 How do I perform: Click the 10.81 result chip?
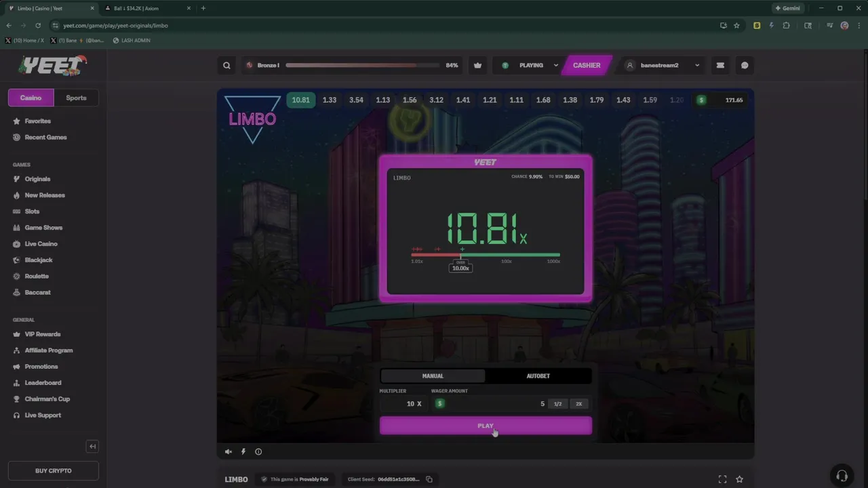click(300, 100)
